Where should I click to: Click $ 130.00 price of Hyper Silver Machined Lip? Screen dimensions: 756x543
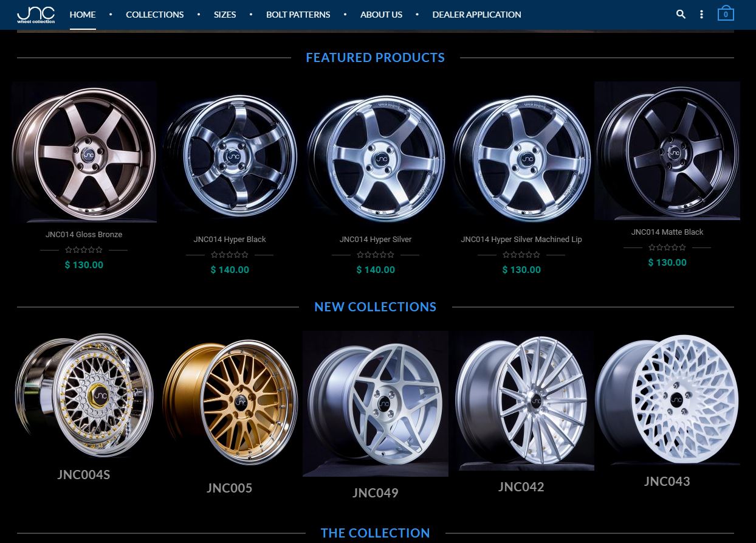(521, 270)
